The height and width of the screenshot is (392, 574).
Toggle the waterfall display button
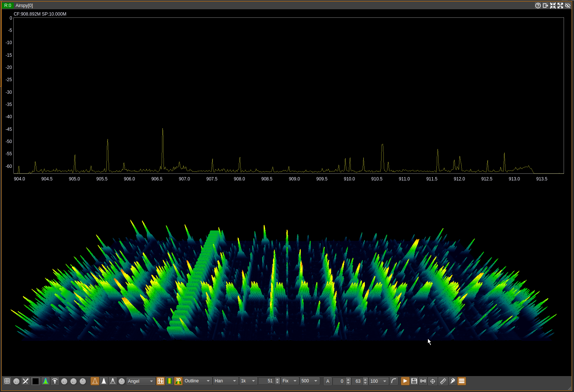point(169,381)
